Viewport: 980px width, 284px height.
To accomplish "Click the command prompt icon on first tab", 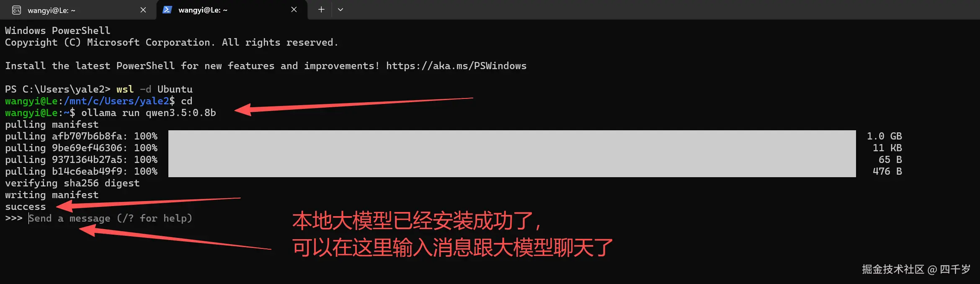I will 16,10.
